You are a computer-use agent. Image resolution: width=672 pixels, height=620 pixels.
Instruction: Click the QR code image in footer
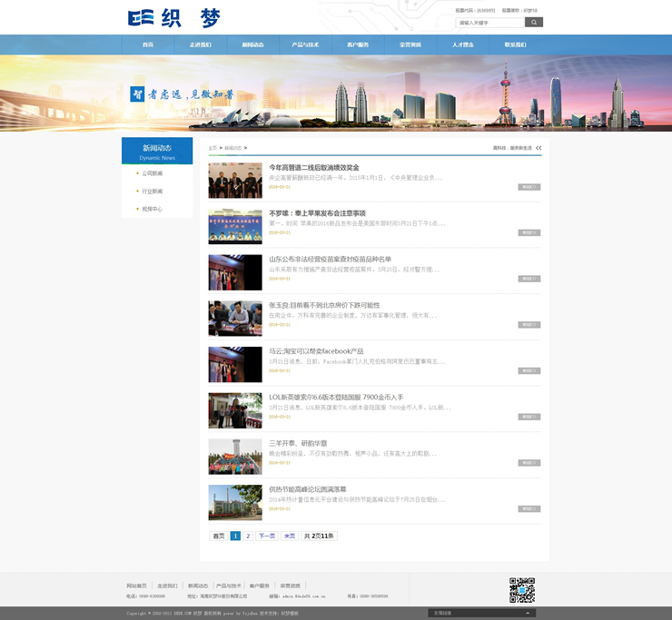[521, 590]
